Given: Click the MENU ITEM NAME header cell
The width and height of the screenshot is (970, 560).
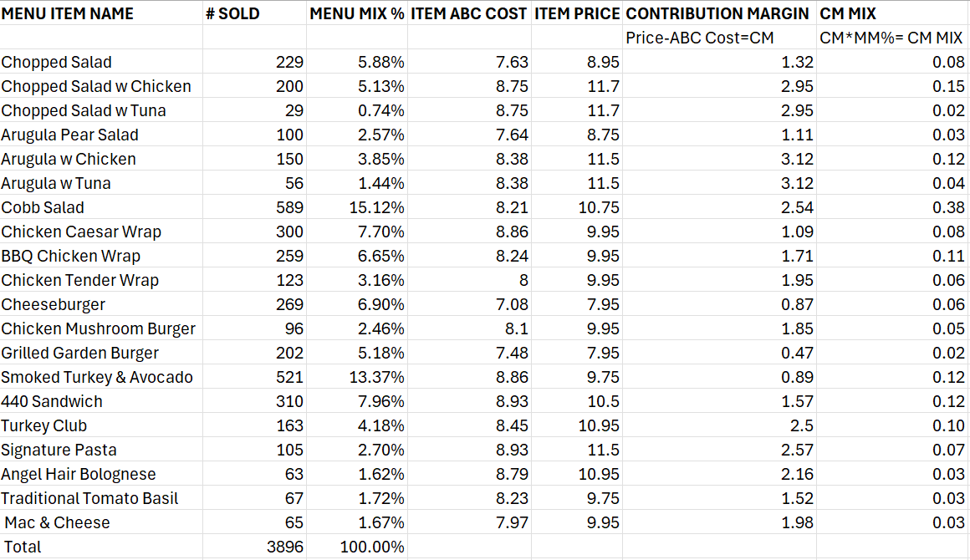Looking at the screenshot, I should [68, 13].
